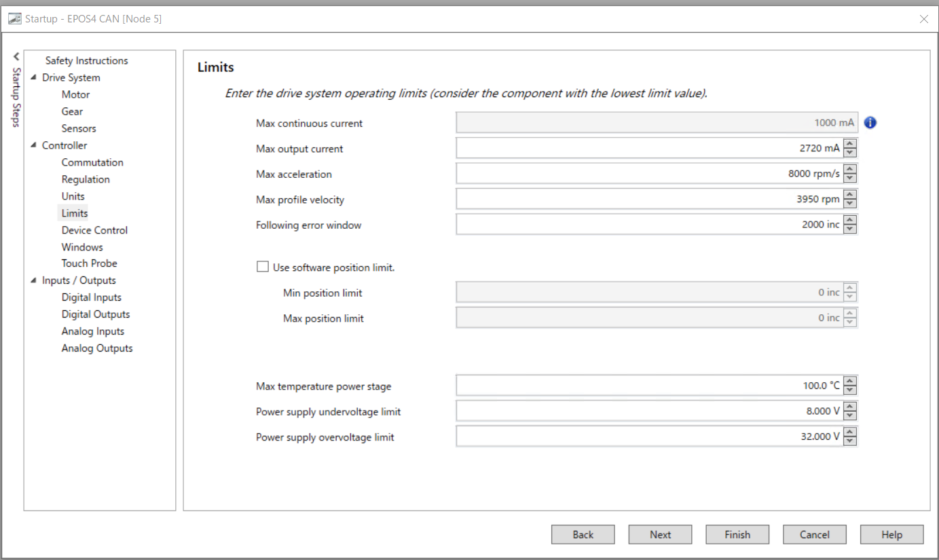Click the Drive System tree label
The width and height of the screenshot is (939, 560).
pyautogui.click(x=71, y=77)
